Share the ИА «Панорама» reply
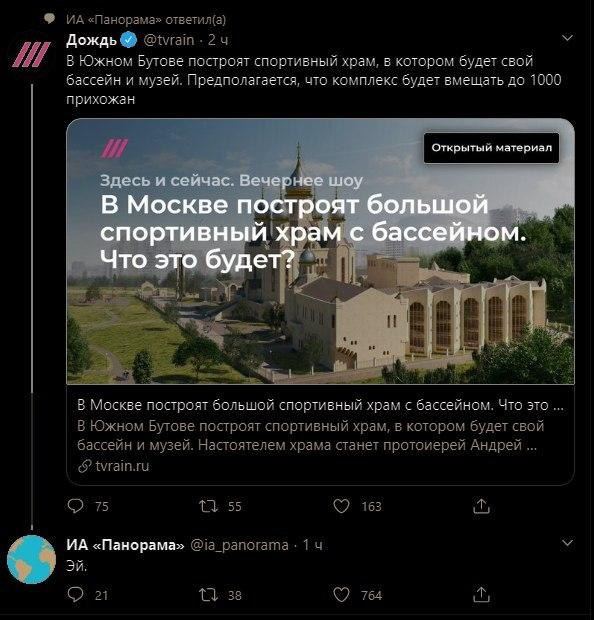Viewport: 594px width, 620px height. pos(481,594)
